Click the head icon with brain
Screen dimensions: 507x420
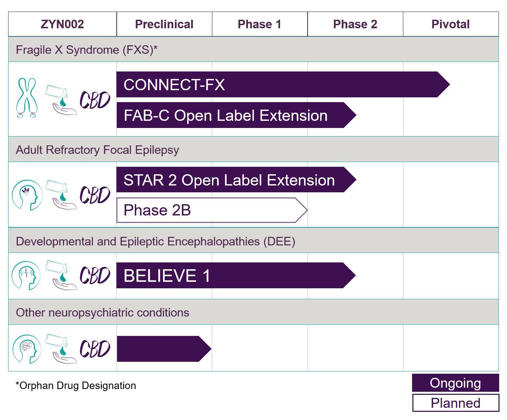[27, 349]
